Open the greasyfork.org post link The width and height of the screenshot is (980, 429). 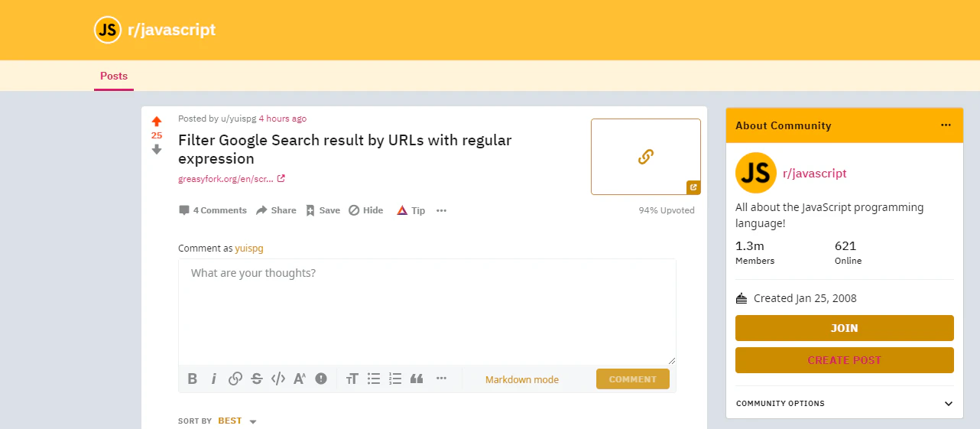click(x=226, y=179)
